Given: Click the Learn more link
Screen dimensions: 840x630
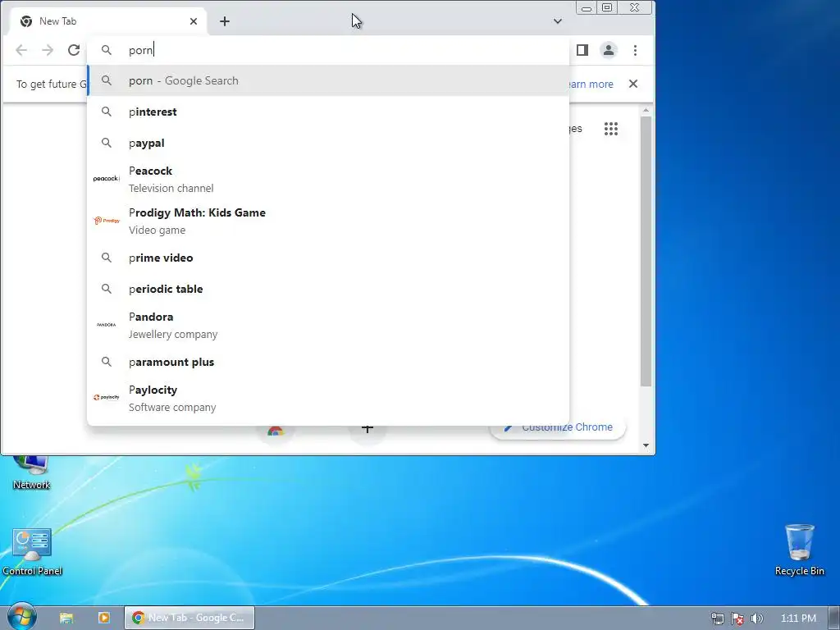Looking at the screenshot, I should [591, 84].
